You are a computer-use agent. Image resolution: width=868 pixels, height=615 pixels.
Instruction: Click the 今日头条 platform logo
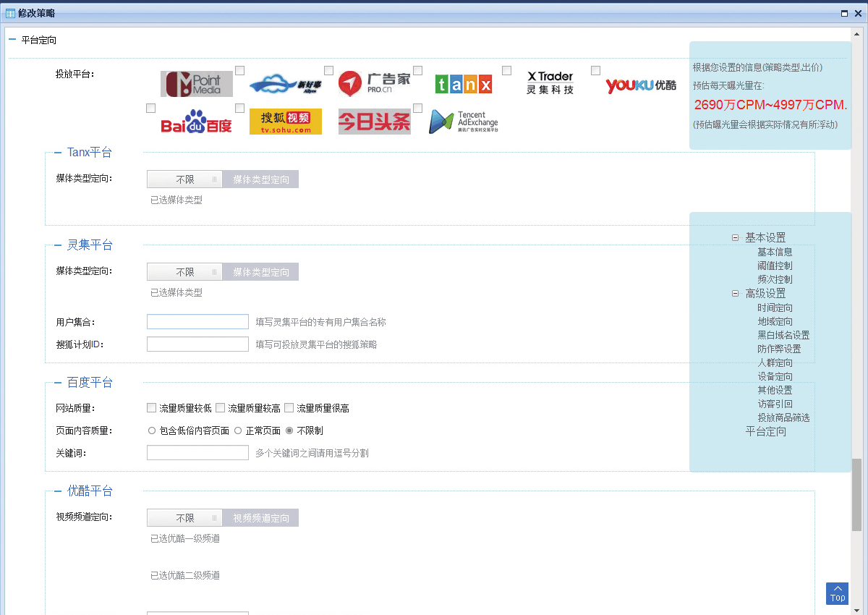[x=375, y=122]
